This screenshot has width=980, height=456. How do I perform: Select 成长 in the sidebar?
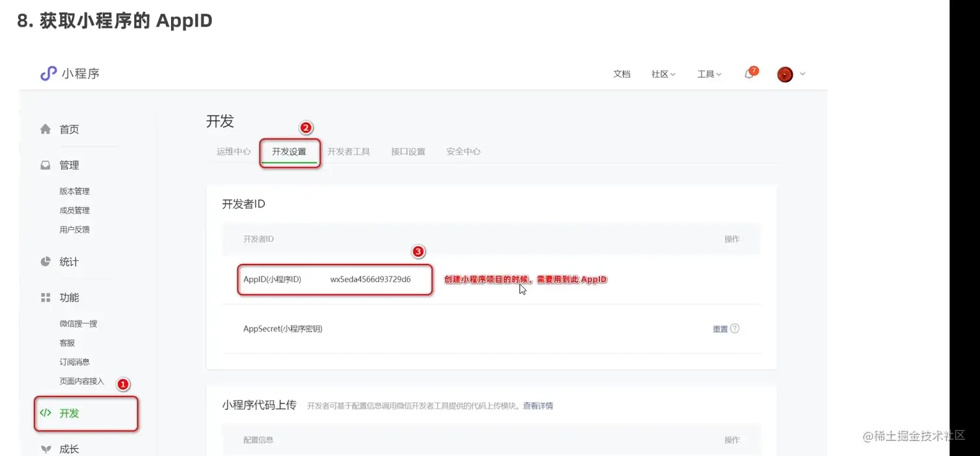click(x=69, y=449)
